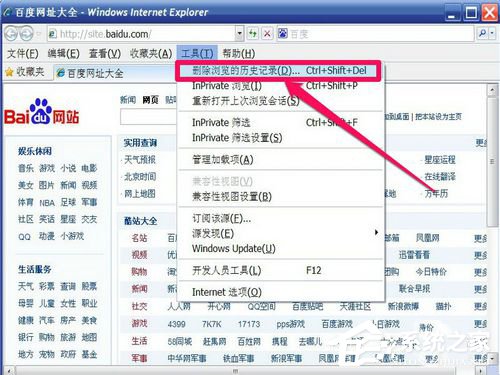Image resolution: width=500 pixels, height=375 pixels.
Task: Click the 网上地图 link
Action: (x=140, y=194)
